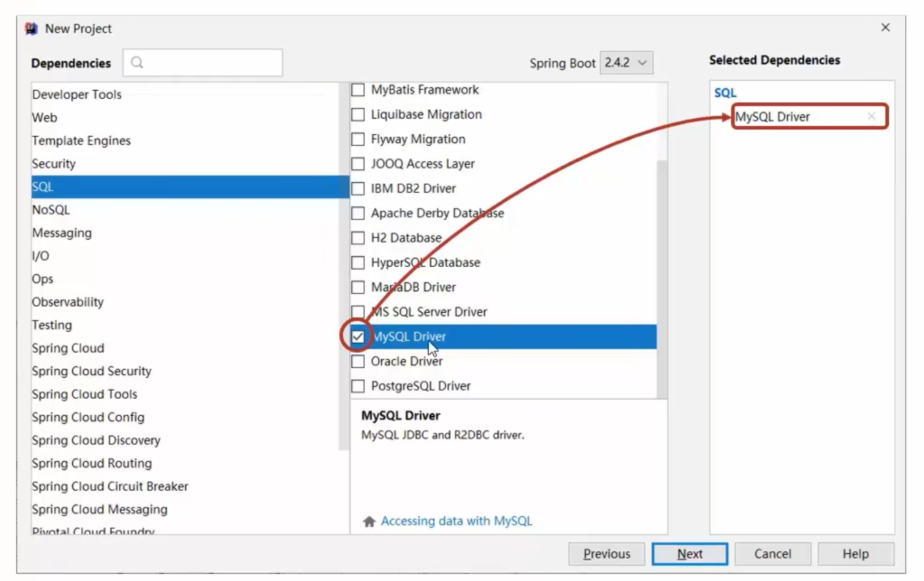Switch to the NoSQL category
Image resolution: width=924 pixels, height=581 pixels.
[190, 210]
